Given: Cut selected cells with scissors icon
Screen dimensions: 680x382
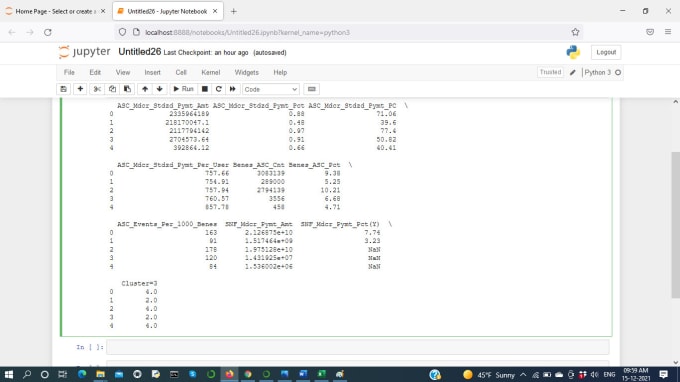Looking at the screenshot, I should point(97,89).
